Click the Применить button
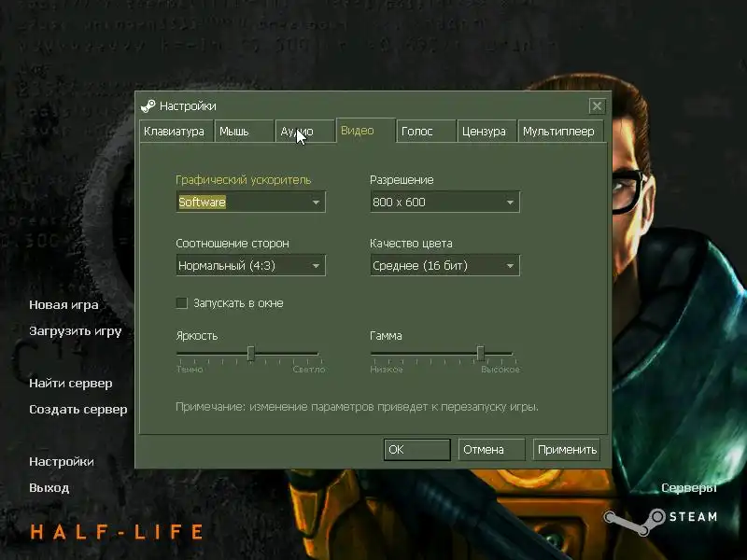The image size is (747, 560). [x=566, y=450]
